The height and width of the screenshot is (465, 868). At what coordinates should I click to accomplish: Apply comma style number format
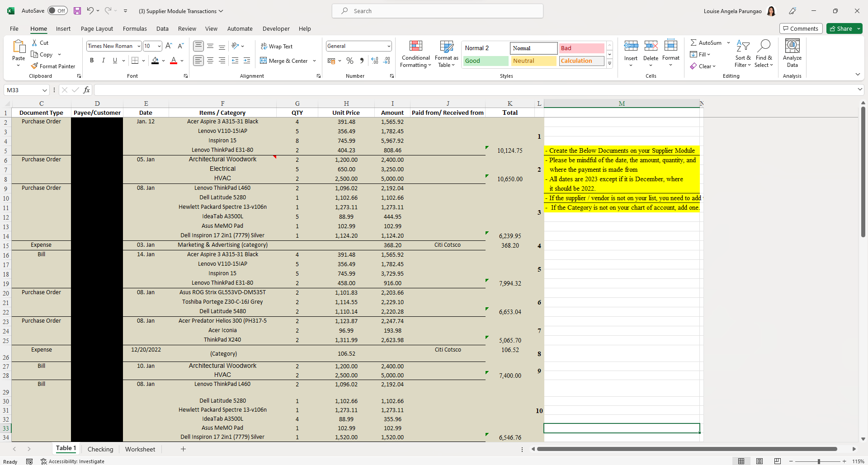tap(362, 61)
